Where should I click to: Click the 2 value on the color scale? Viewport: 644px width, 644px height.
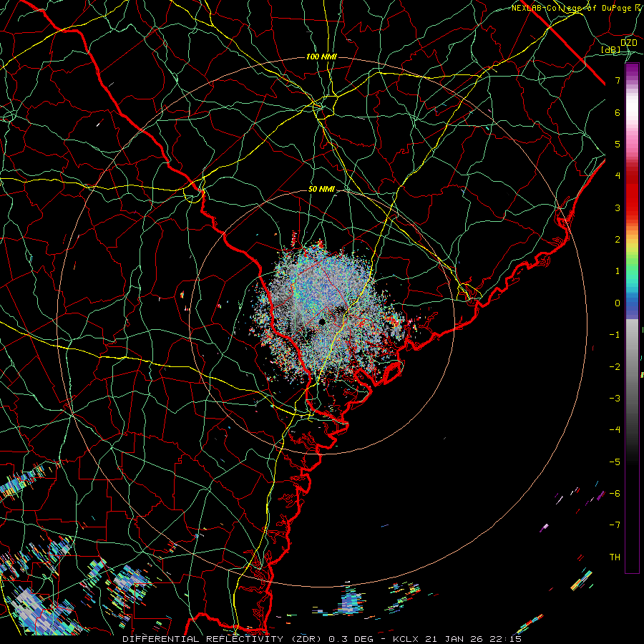pyautogui.click(x=618, y=240)
